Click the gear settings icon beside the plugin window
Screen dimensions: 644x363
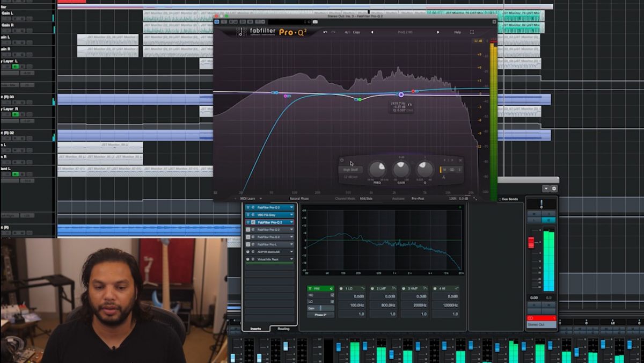click(x=554, y=189)
